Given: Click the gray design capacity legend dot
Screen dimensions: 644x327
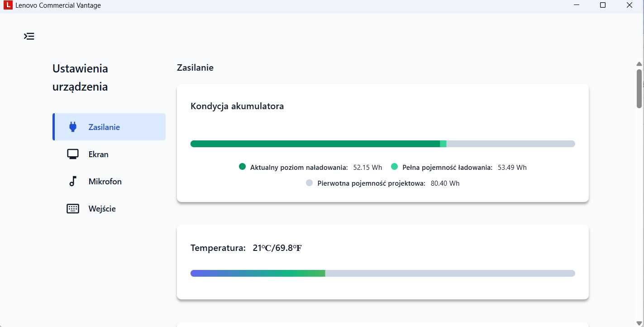Looking at the screenshot, I should tap(310, 183).
